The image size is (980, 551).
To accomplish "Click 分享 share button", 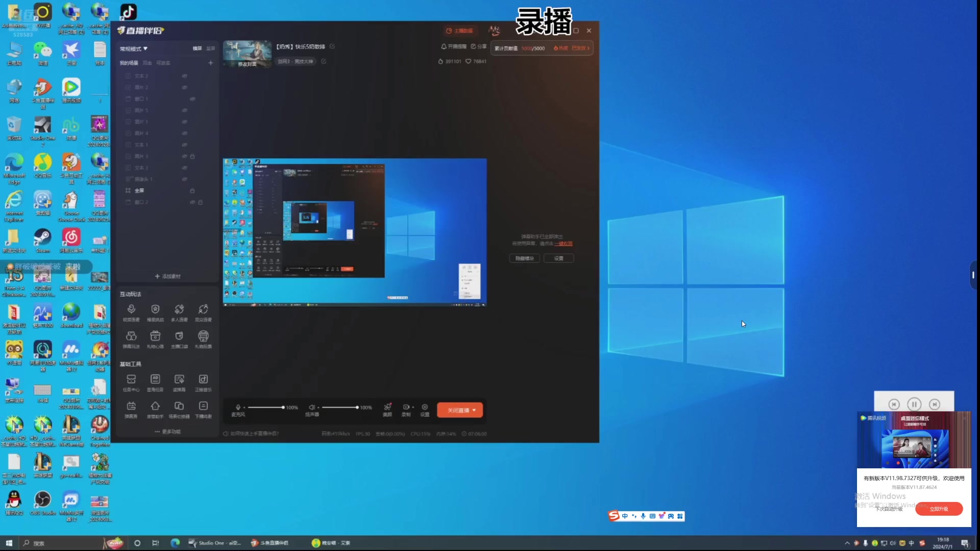I will (479, 46).
